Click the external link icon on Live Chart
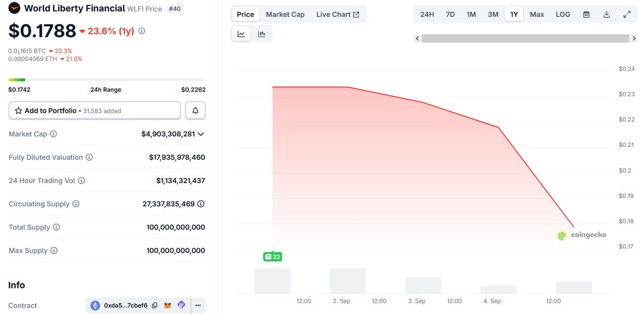644x315 pixels. coord(356,14)
